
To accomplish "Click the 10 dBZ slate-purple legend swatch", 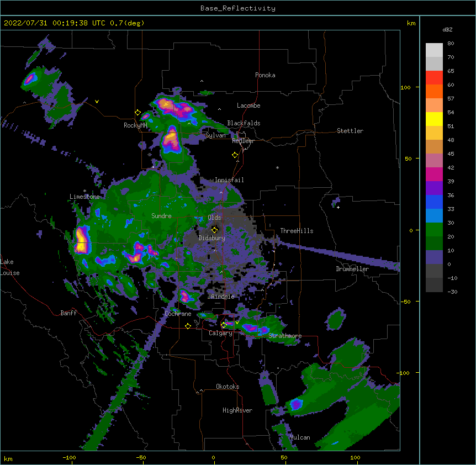I will coord(434,257).
